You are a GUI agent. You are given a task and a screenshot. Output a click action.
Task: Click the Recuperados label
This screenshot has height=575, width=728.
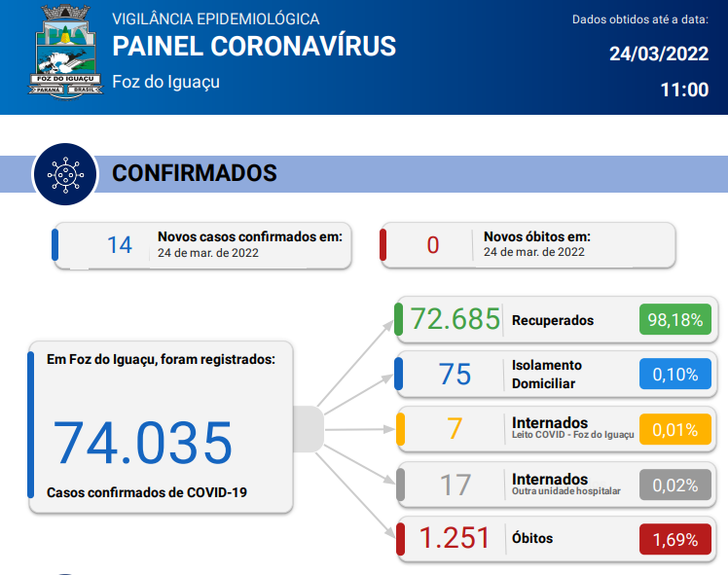pyautogui.click(x=553, y=321)
